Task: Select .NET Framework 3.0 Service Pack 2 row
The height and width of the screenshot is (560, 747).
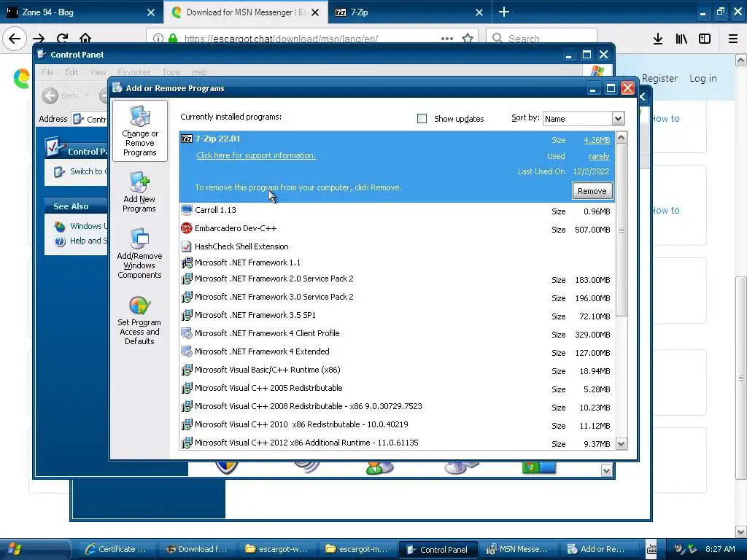Action: 398,297
